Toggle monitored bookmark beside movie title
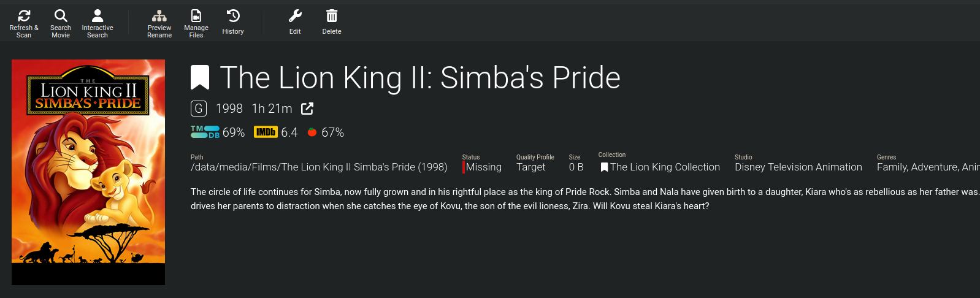 (x=200, y=78)
